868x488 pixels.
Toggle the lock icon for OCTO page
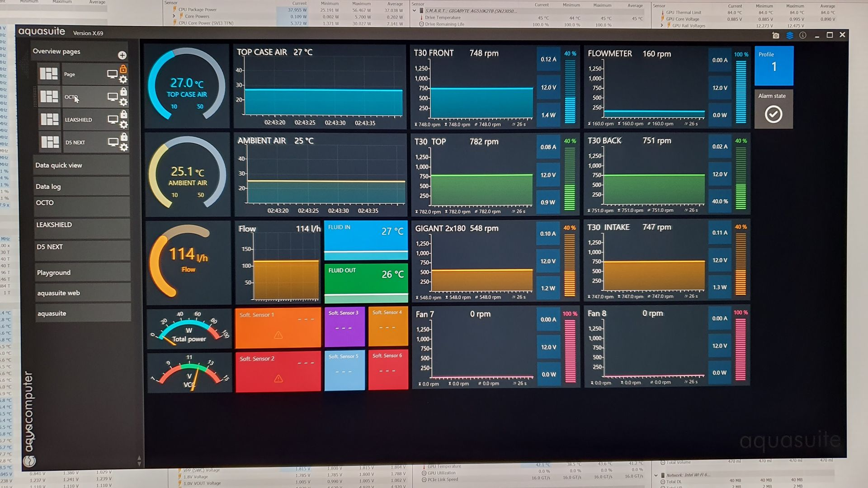(123, 92)
